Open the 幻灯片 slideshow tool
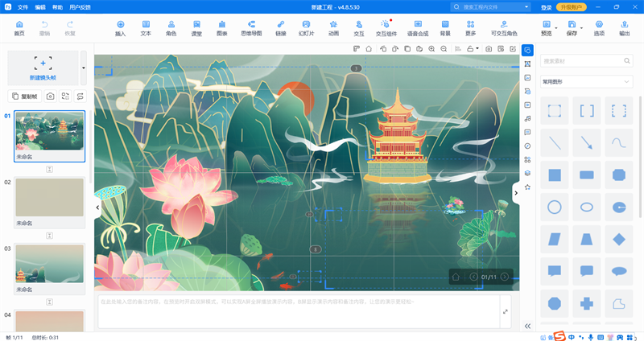The image size is (644, 341). pyautogui.click(x=307, y=28)
